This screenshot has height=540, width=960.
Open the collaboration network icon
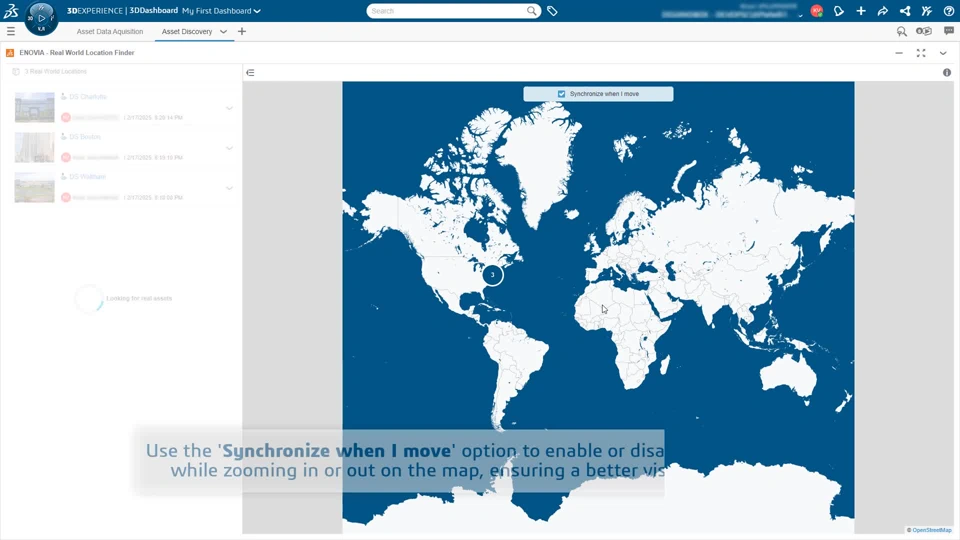coord(905,11)
